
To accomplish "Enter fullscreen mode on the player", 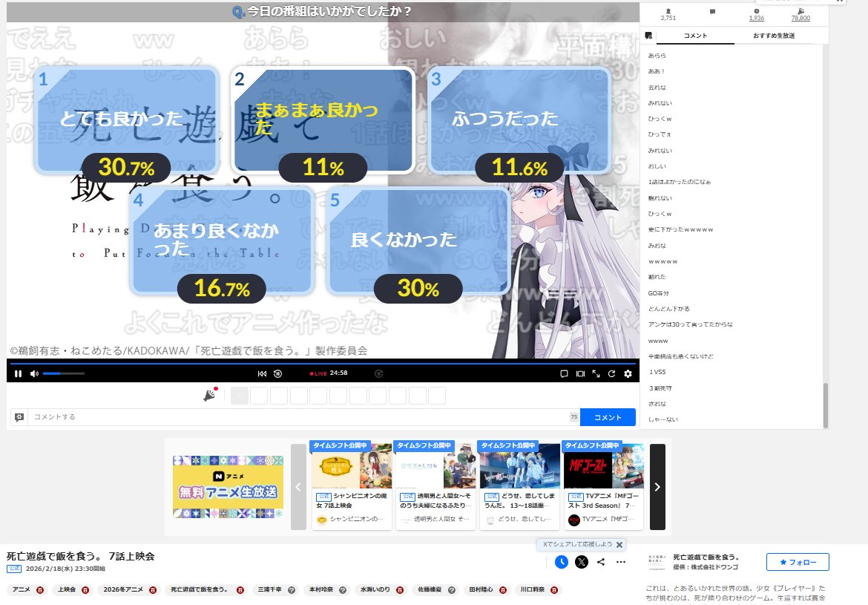I will [x=596, y=374].
